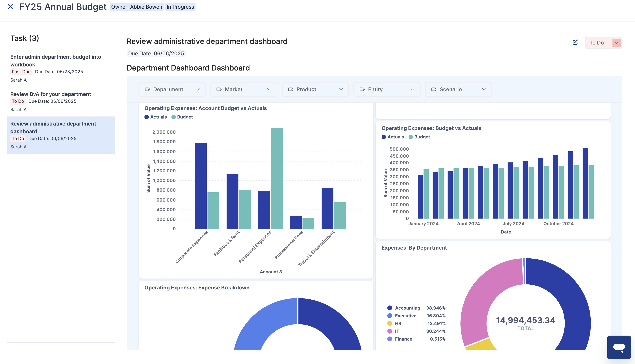The height and width of the screenshot is (364, 635).
Task: Select Review administrative department dashboard task in list
Action: [61, 135]
